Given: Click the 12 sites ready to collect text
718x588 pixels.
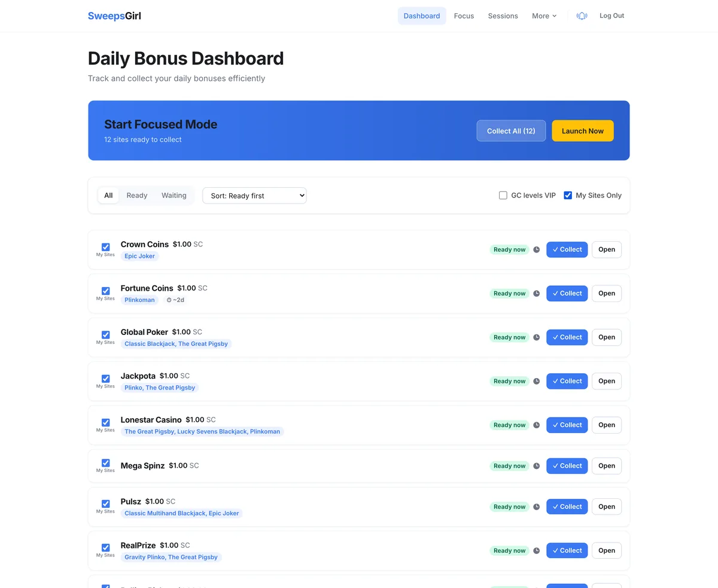Looking at the screenshot, I should 143,140.
